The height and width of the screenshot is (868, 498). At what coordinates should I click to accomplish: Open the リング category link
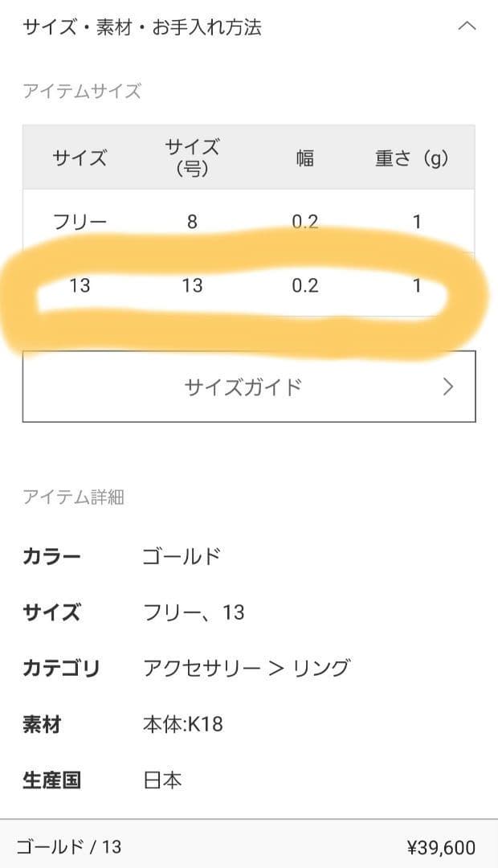click(x=320, y=668)
